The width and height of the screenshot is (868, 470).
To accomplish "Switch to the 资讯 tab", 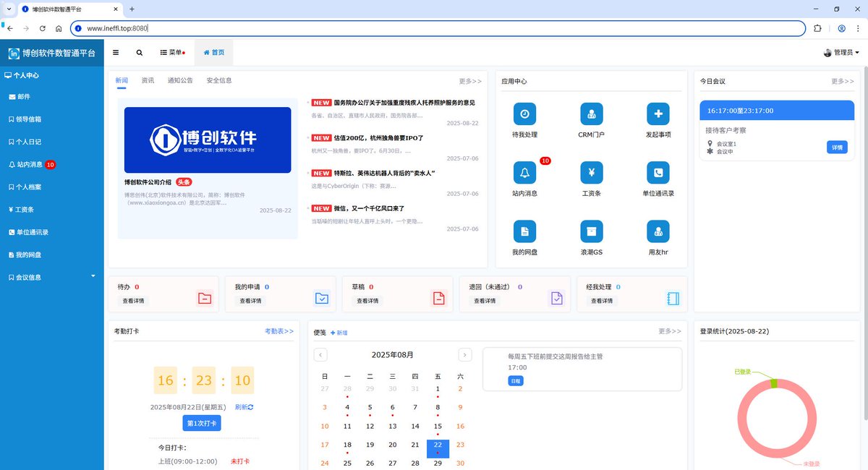I will [x=148, y=80].
